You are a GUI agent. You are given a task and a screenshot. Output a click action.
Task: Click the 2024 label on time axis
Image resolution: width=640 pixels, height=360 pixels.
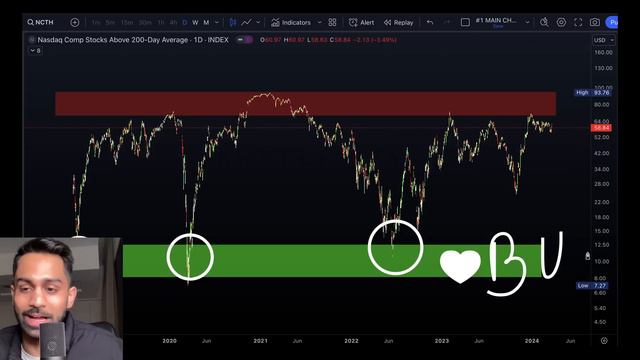click(532, 340)
